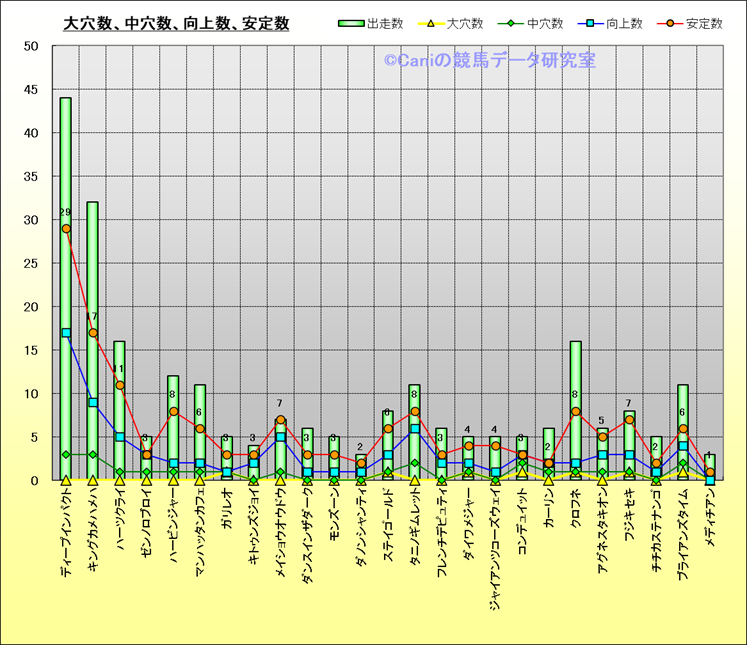Click cyan 向上数 point at 17 for ディープインパクト
Screen dimensions: 747x645
click(66, 333)
